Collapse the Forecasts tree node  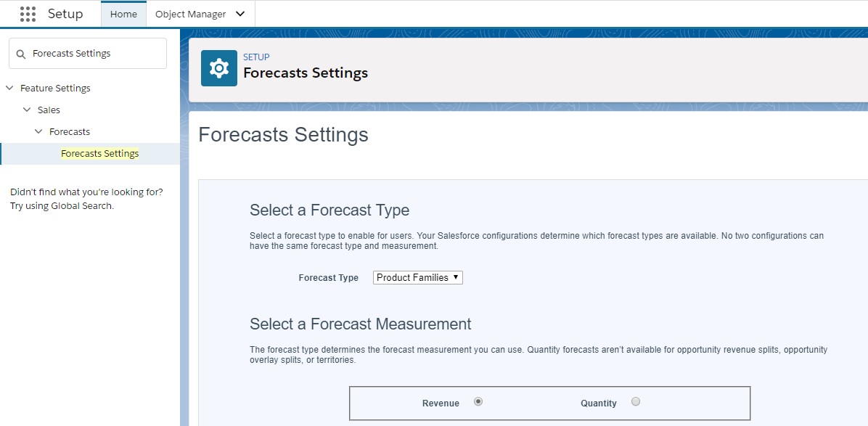[38, 131]
